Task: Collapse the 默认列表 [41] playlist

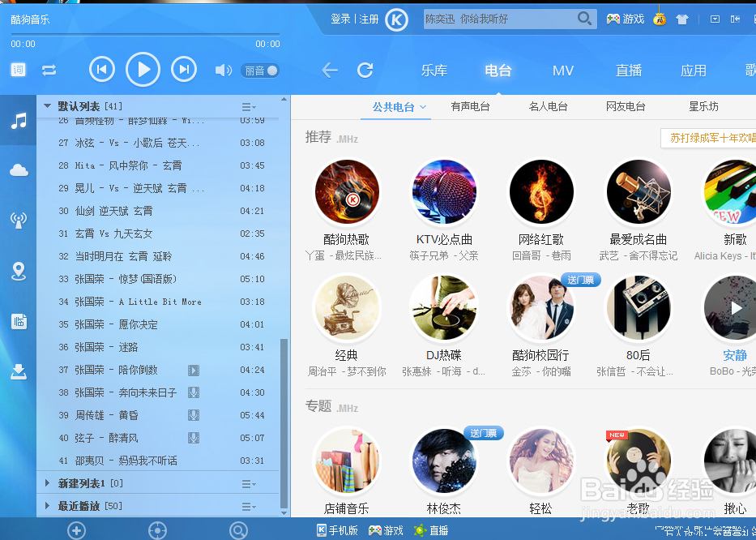Action: click(47, 105)
